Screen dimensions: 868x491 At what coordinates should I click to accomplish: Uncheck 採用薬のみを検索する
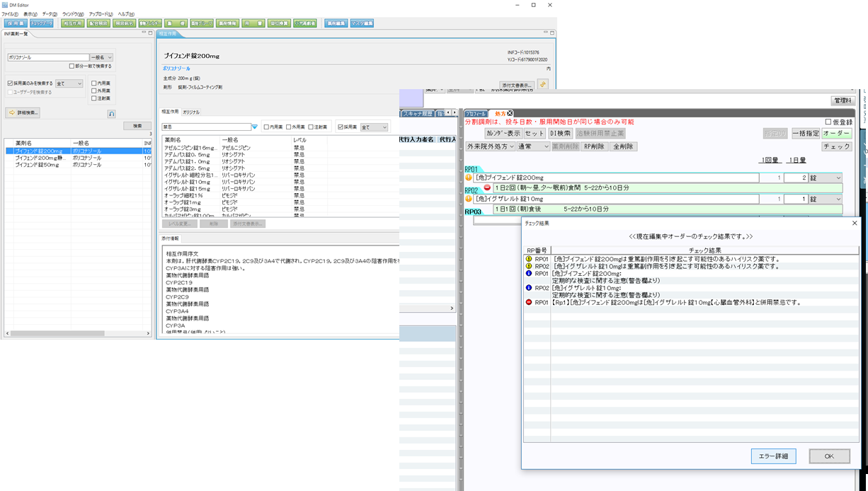click(10, 83)
